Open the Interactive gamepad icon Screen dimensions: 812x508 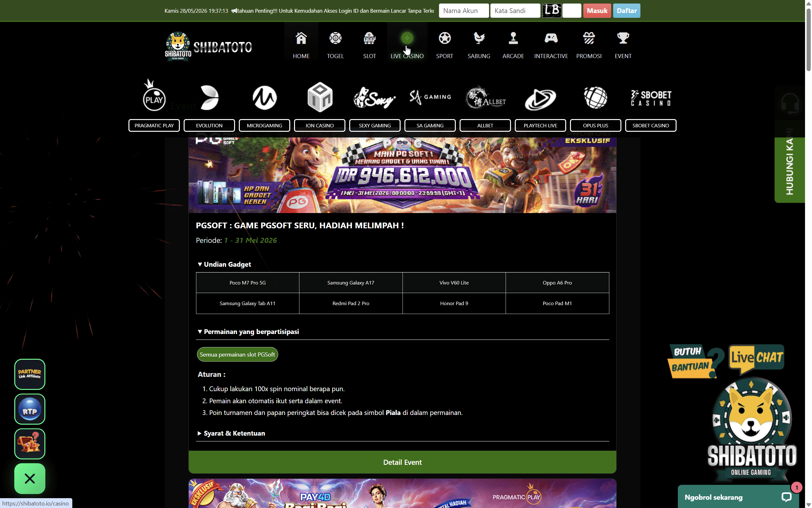tap(551, 38)
